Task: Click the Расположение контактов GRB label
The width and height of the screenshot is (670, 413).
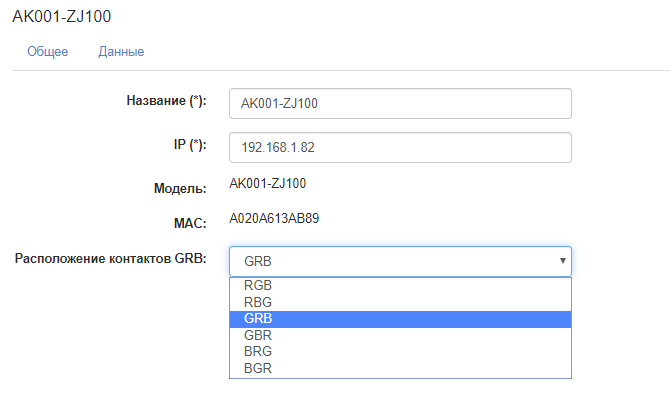Action: pos(110,259)
